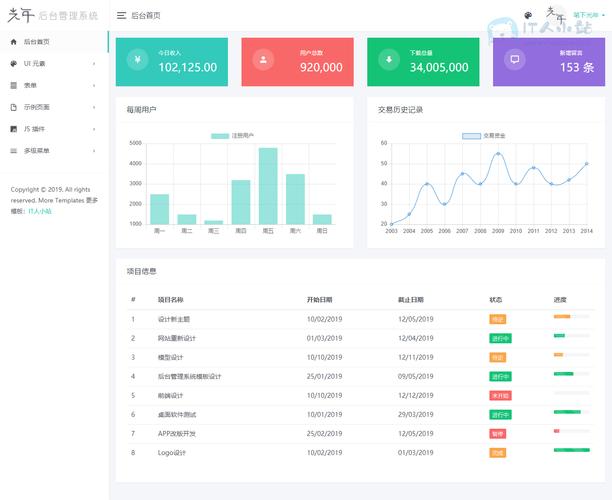This screenshot has height=500, width=612.
Task: Click the 2009 data point on line chart
Action: coord(498,154)
